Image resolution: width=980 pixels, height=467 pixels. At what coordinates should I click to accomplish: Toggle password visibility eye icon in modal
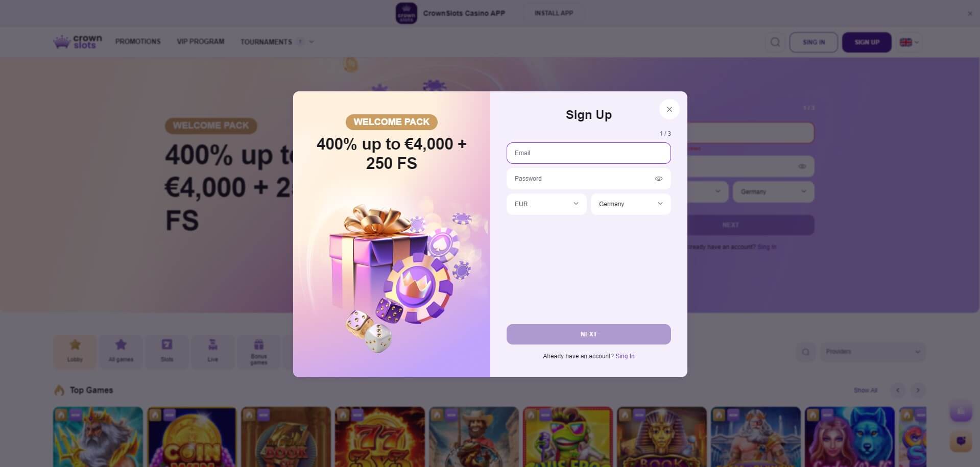(658, 179)
